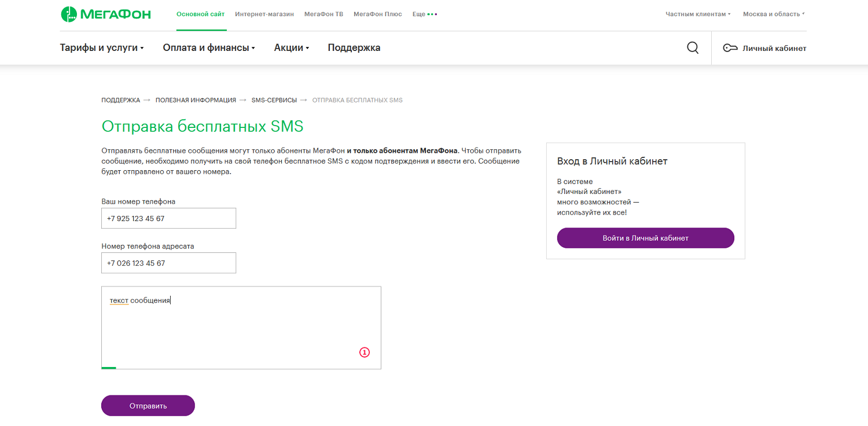Click ОТПРАВКА БЕСПЛАТНЫХ SMS breadcrumb text

click(358, 100)
